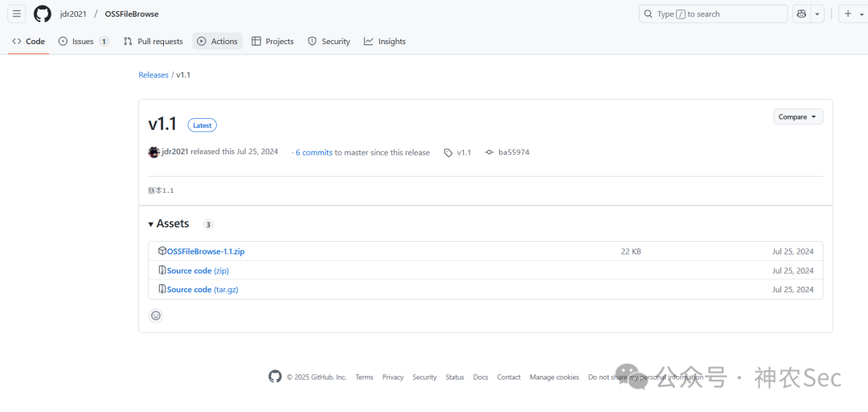868x412 pixels.
Task: Open the OSSFileBrowse repository link
Action: click(132, 14)
